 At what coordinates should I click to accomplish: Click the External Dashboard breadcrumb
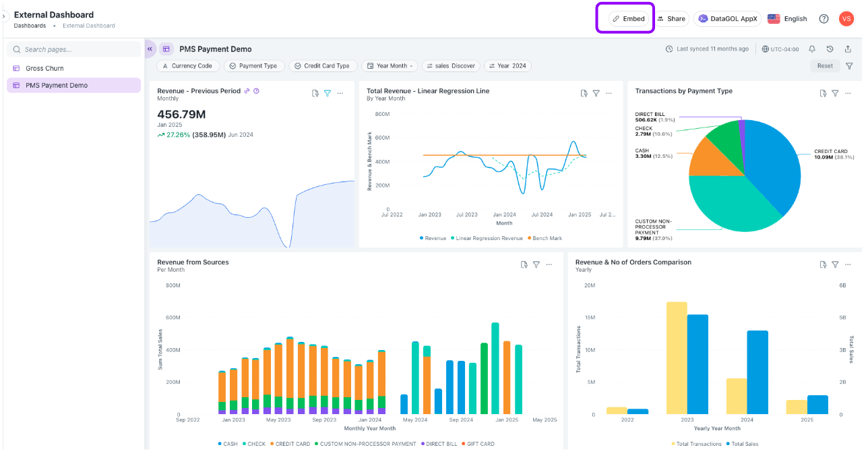(89, 26)
